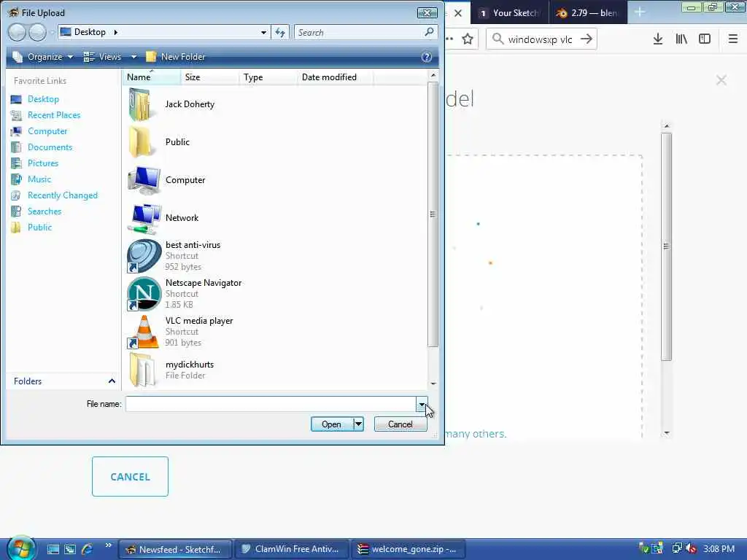Click the Show Desktop quick launch icon
Image resolution: width=747 pixels, height=560 pixels.
pos(53,549)
